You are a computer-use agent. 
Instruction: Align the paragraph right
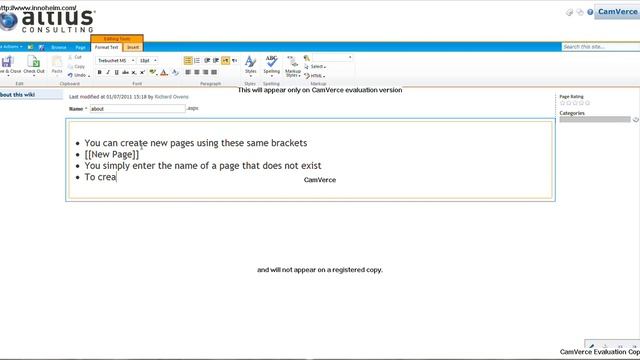205,72
